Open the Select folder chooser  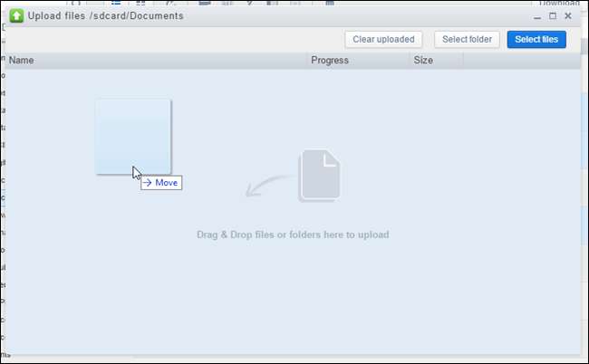click(467, 40)
